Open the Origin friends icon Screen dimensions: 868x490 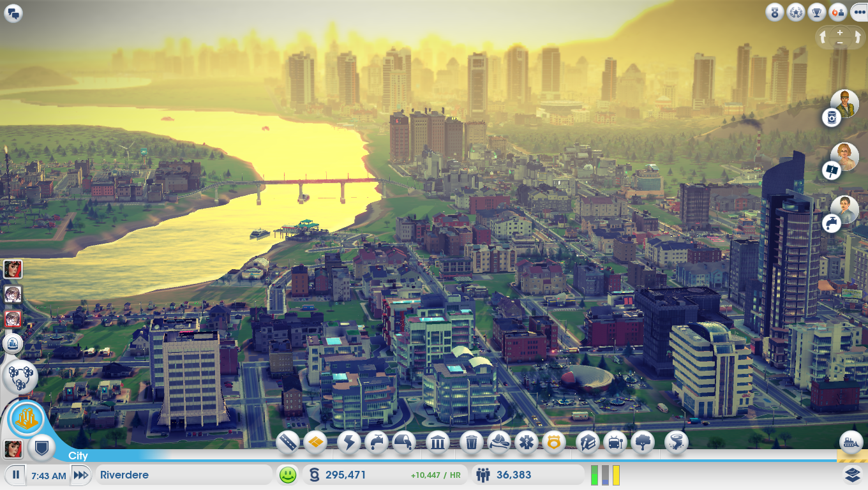837,11
